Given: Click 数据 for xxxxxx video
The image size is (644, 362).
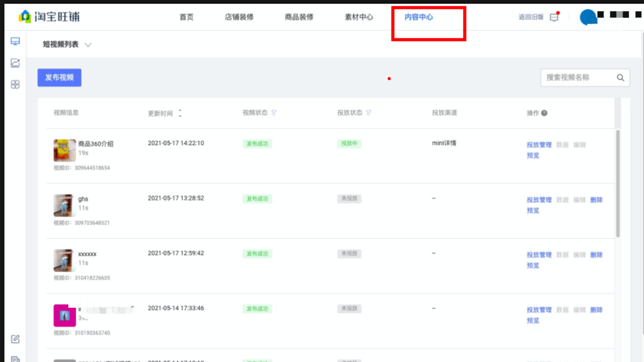Looking at the screenshot, I should coord(562,255).
